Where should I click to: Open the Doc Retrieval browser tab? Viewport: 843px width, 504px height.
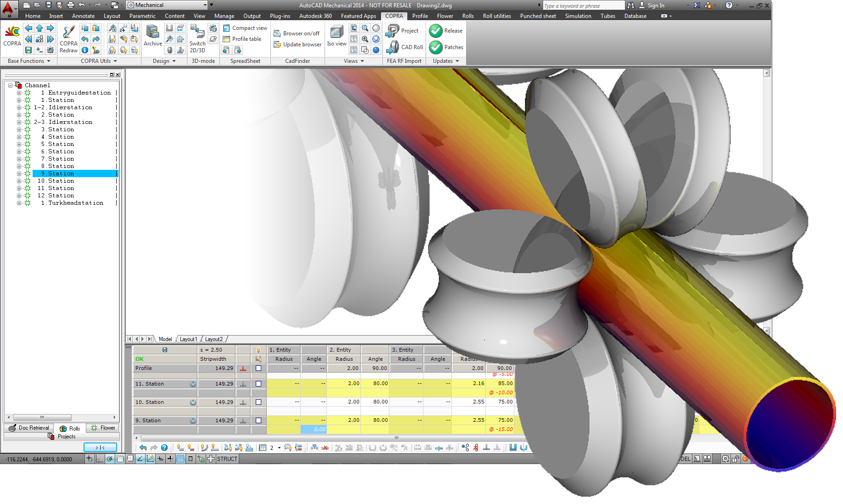coord(29,428)
